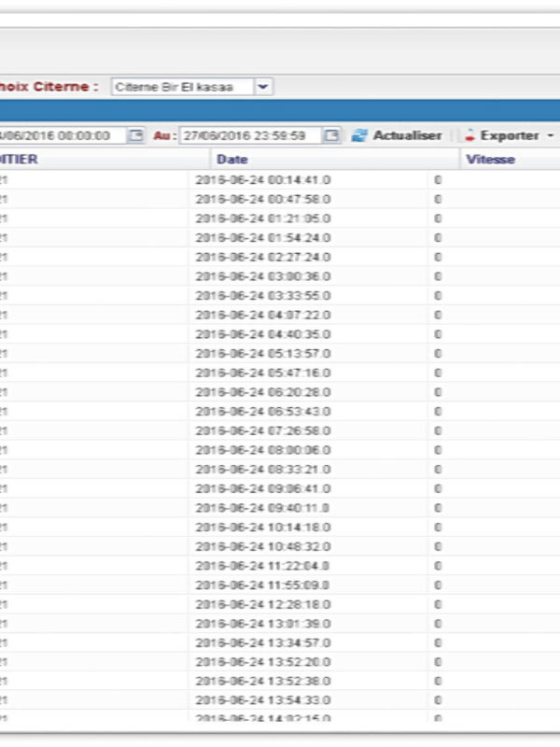Open the end date calendar picker icon
Viewport: 560px width, 747px height.
[331, 135]
